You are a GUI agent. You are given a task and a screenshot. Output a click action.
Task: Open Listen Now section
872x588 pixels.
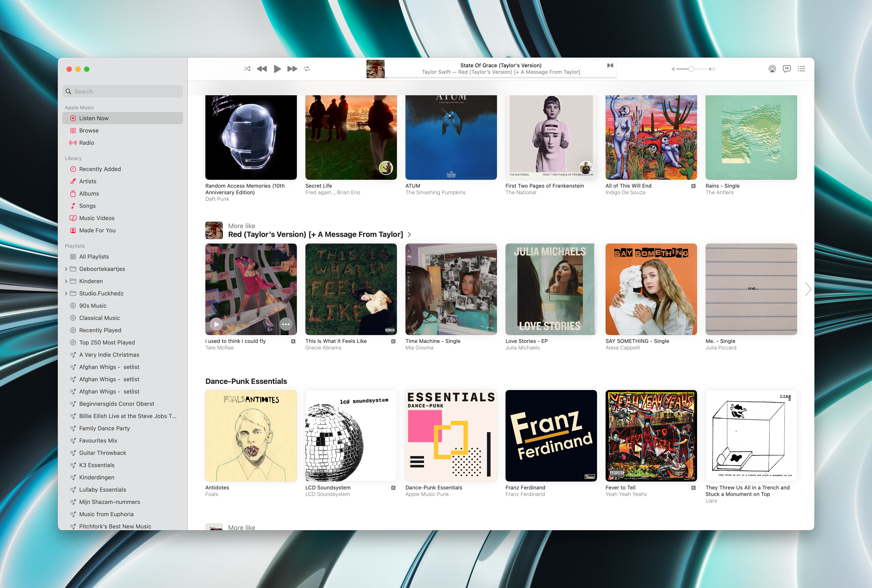point(123,118)
